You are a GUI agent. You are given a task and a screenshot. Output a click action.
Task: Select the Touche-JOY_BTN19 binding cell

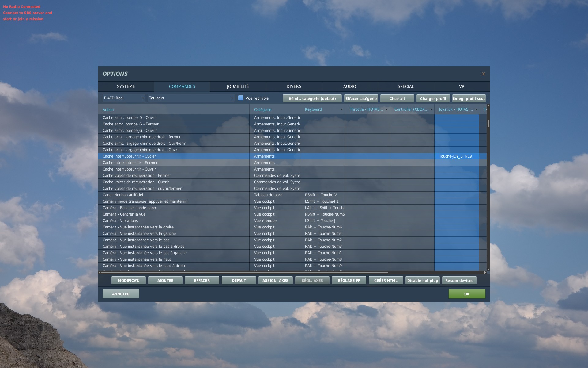[457, 156]
